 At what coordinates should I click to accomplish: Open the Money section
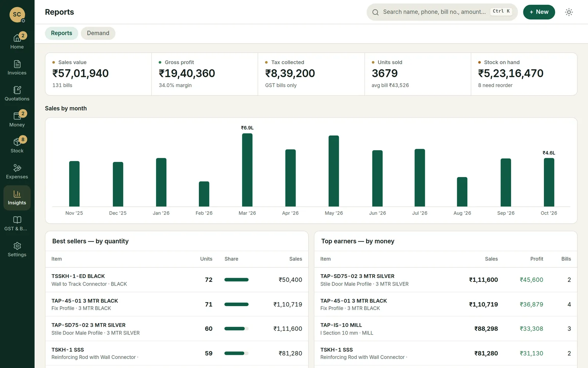(x=17, y=120)
